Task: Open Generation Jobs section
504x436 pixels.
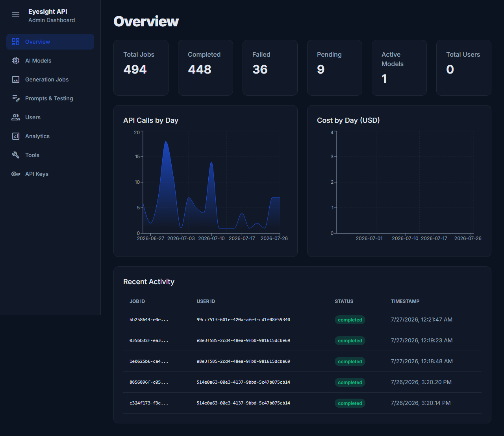Action: point(50,79)
